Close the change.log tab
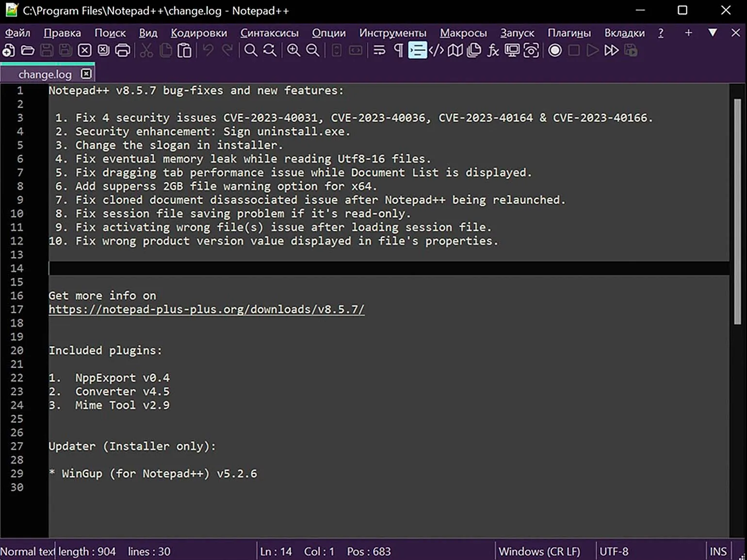 coord(86,74)
